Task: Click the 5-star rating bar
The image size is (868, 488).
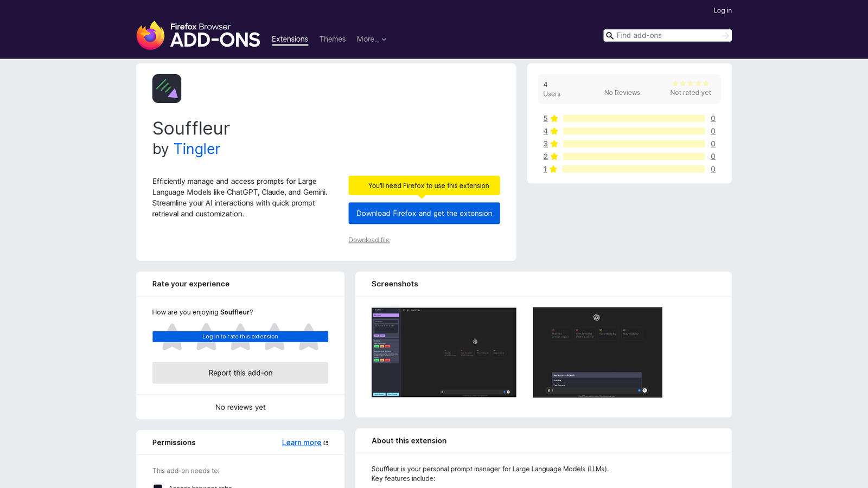Action: pos(634,118)
